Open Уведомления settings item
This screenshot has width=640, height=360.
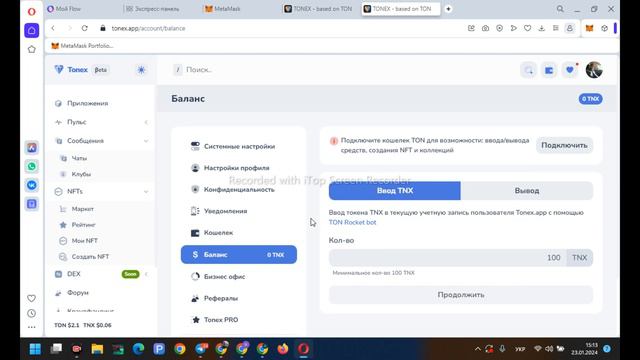[239, 211]
